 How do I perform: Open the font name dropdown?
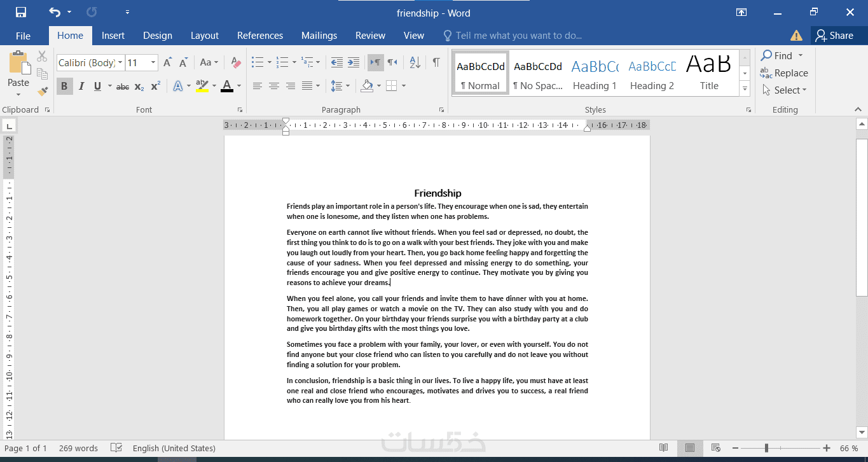pyautogui.click(x=120, y=62)
